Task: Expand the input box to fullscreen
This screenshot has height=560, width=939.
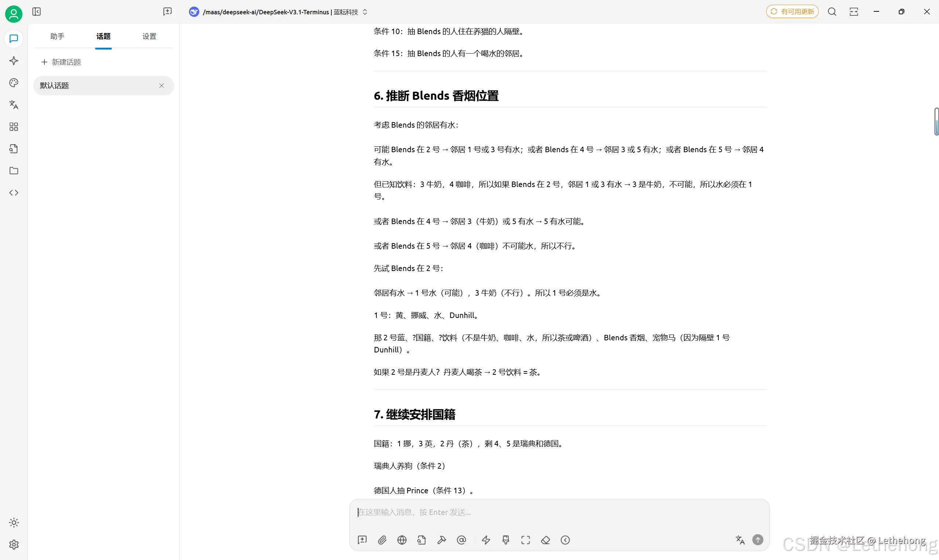Action: (x=525, y=540)
